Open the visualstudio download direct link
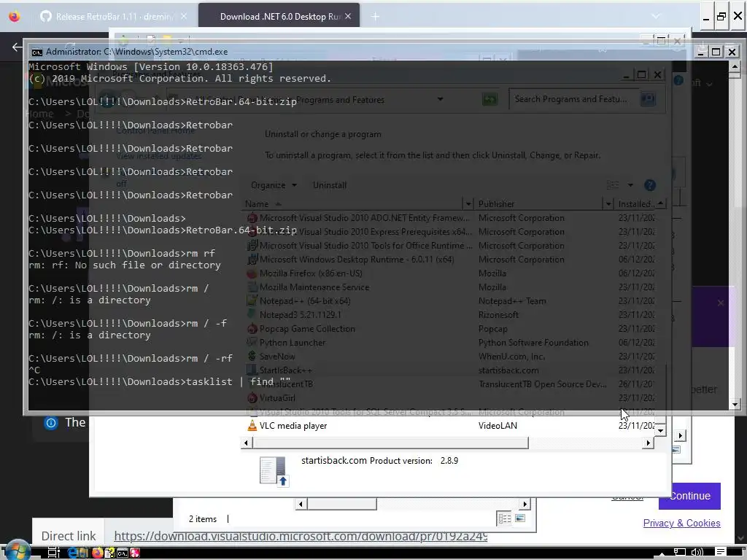The width and height of the screenshot is (747, 560). (301, 536)
